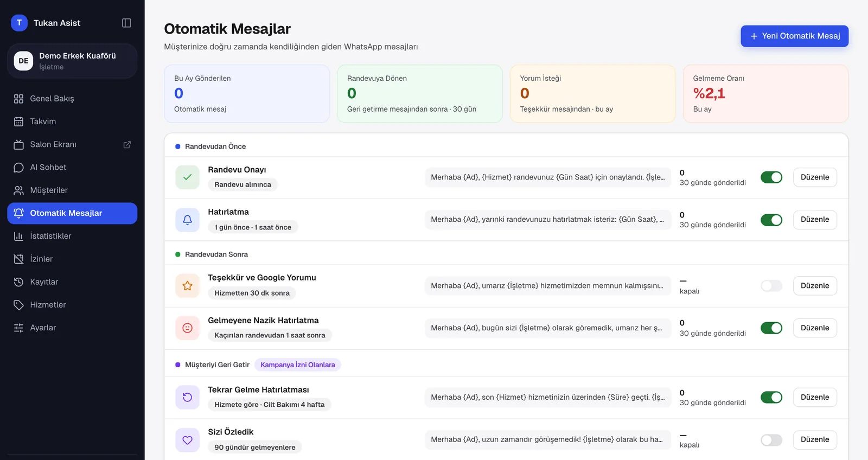Click Düzenle for Randevu Onayı
This screenshot has width=868, height=460.
815,177
